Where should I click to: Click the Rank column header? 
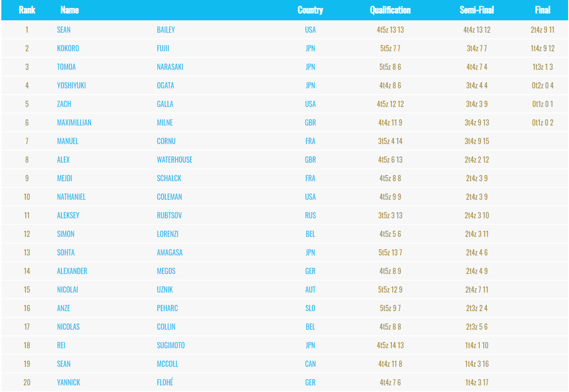[27, 10]
